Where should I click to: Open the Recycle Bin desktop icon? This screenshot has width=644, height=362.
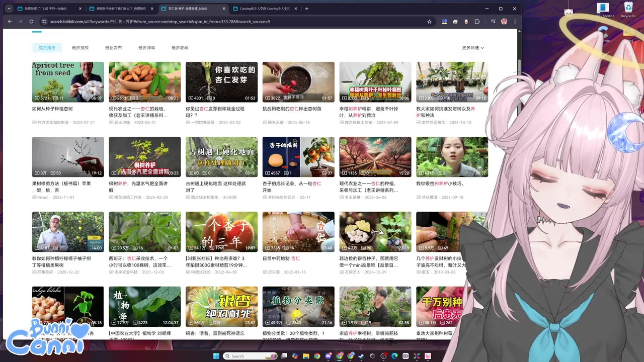pyautogui.click(x=628, y=10)
